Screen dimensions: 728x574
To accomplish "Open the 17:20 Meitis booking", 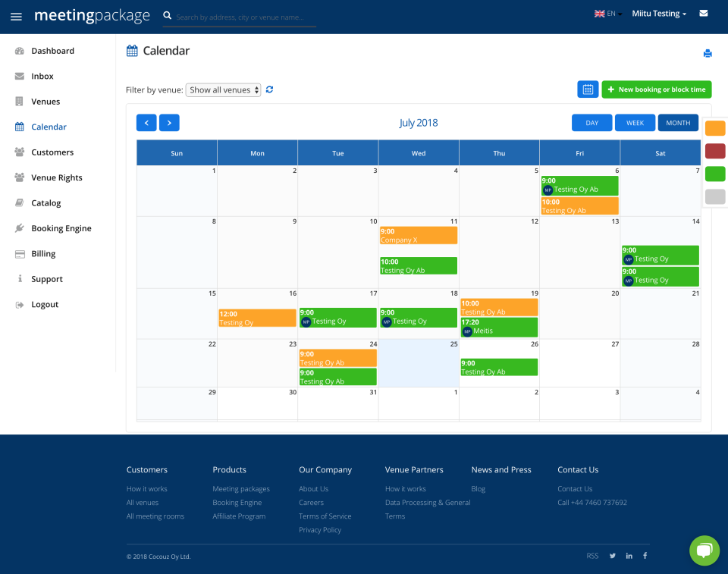I will pos(499,327).
